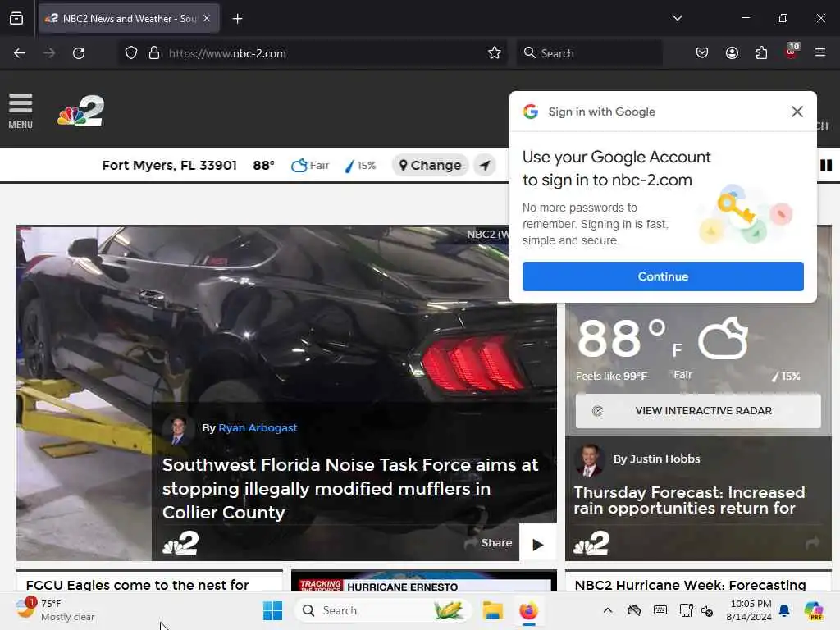Bookmark this page with the star
Viewport: 840px width, 630px height.
pyautogui.click(x=495, y=53)
